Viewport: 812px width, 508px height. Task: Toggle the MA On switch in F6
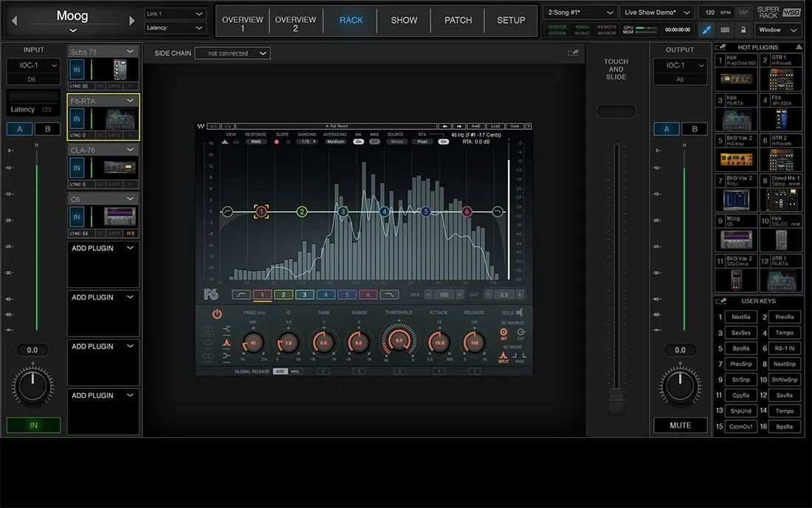(359, 140)
